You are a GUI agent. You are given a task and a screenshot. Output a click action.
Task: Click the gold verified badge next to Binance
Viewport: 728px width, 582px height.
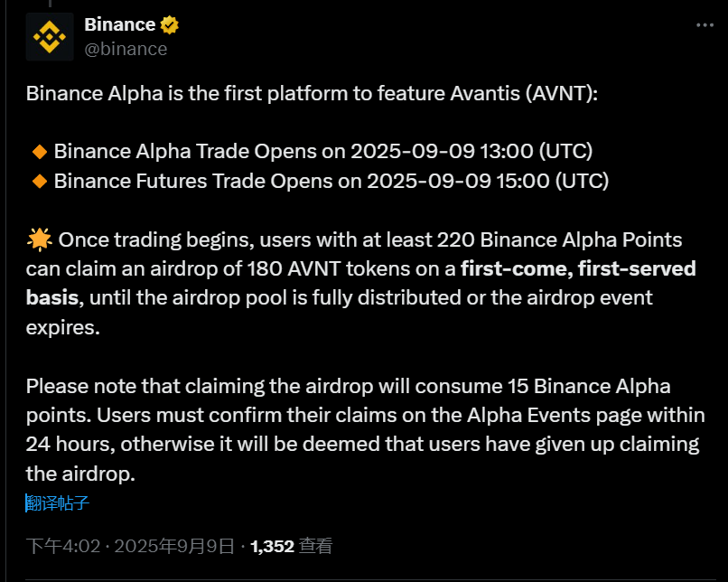(170, 25)
